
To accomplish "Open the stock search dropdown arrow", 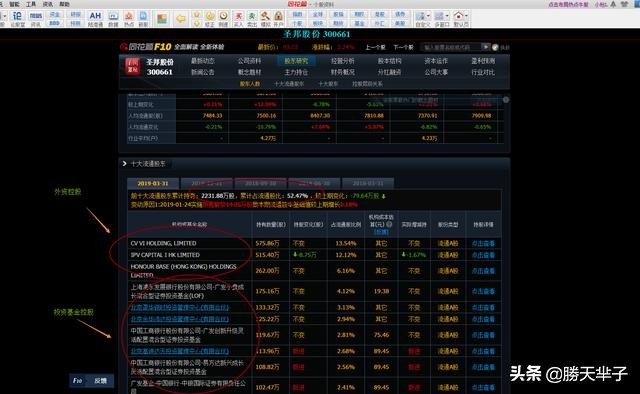I will click(x=485, y=47).
